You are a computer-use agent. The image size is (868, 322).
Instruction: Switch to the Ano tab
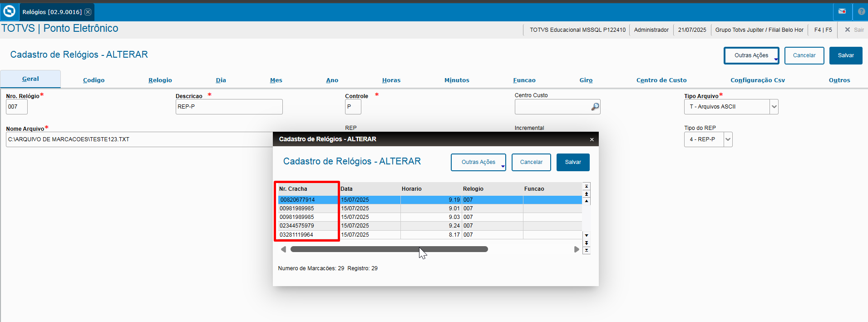[x=332, y=80]
